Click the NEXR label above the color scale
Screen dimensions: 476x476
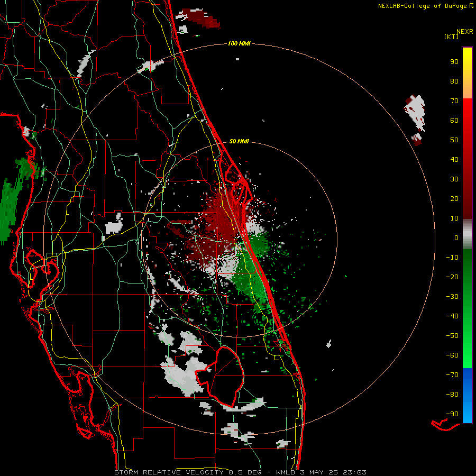(464, 32)
